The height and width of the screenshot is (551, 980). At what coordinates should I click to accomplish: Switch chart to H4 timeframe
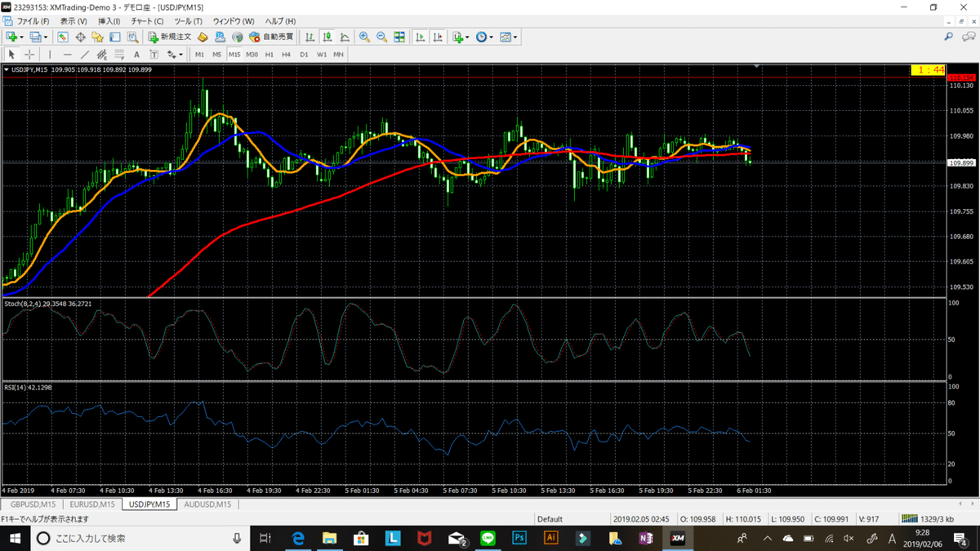click(x=286, y=54)
